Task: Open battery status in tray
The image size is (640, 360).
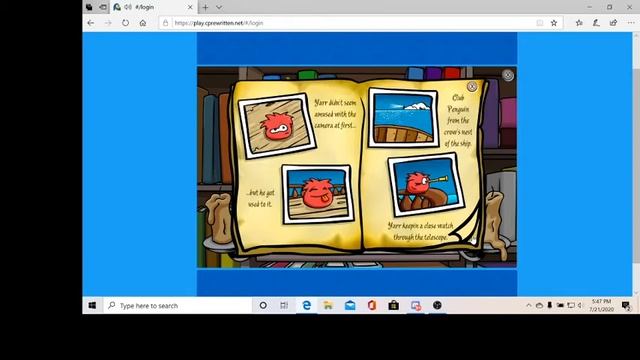Action: 560,305
